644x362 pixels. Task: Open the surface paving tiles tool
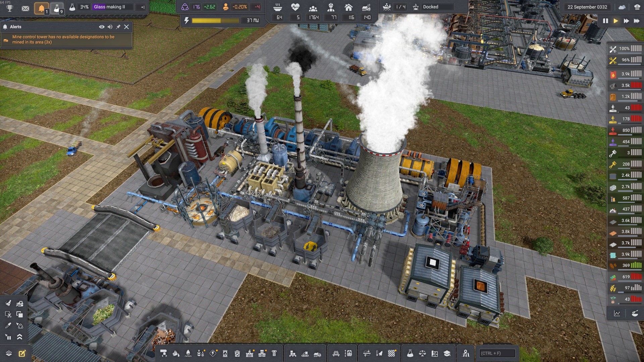pos(392,353)
